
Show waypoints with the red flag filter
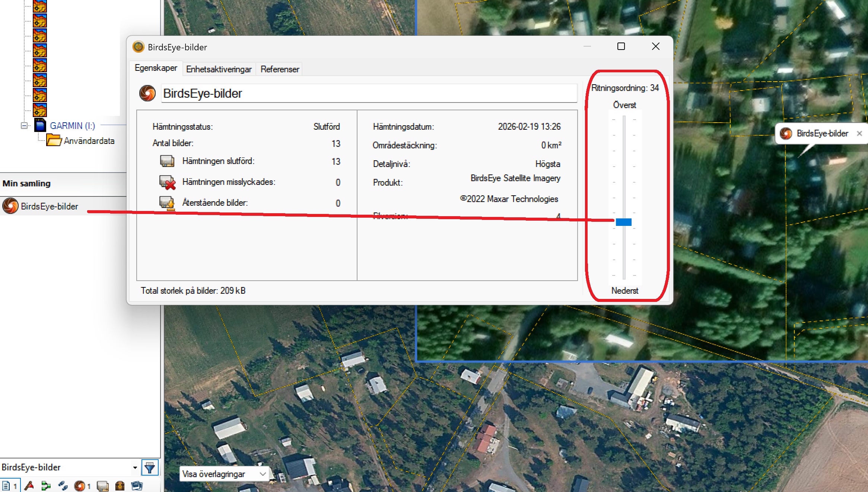29,486
